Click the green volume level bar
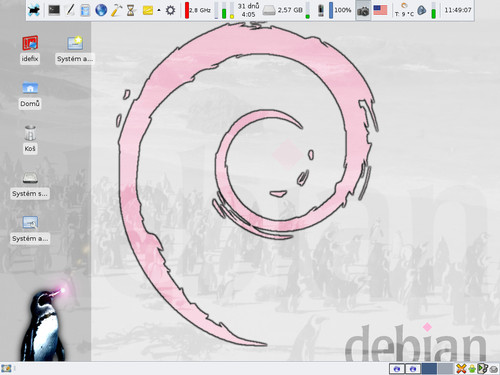 pos(433,10)
